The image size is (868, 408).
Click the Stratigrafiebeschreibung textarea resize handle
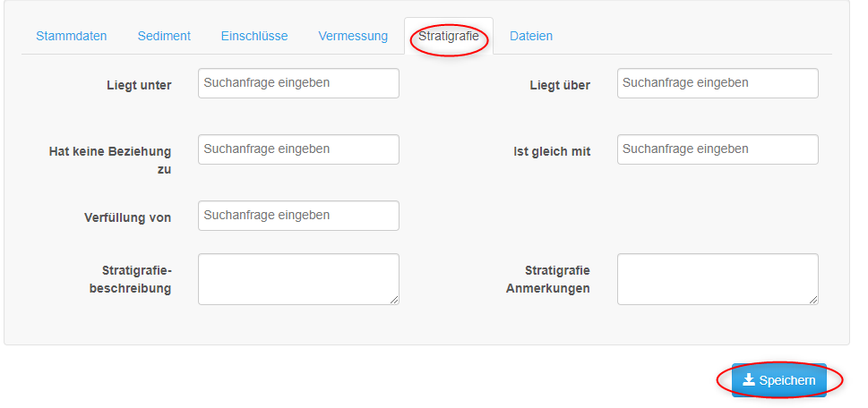[x=393, y=300]
